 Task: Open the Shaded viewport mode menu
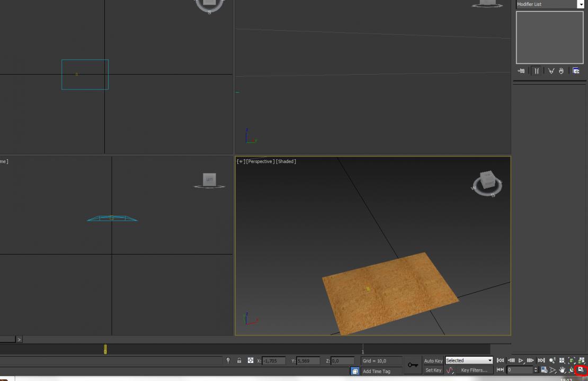tap(286, 161)
